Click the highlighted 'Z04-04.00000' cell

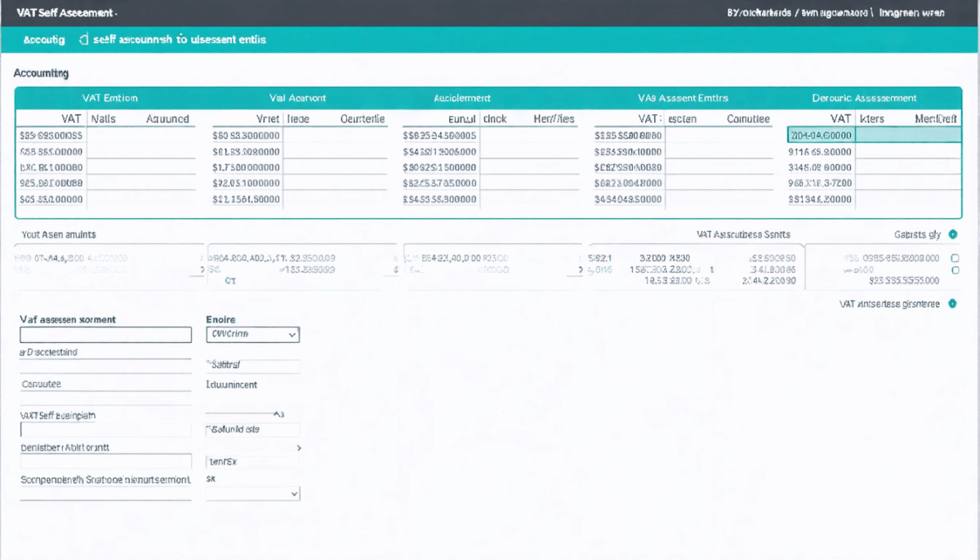pos(821,135)
